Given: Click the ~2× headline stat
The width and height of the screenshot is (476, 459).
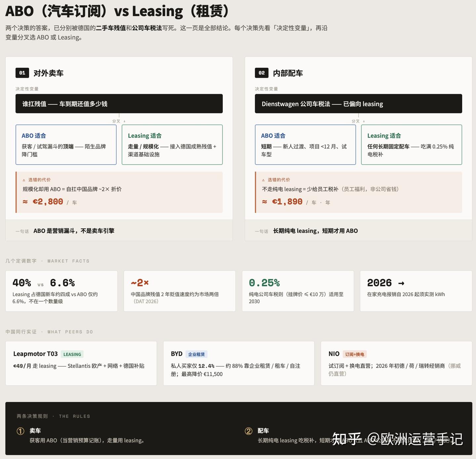Looking at the screenshot, I should [140, 283].
